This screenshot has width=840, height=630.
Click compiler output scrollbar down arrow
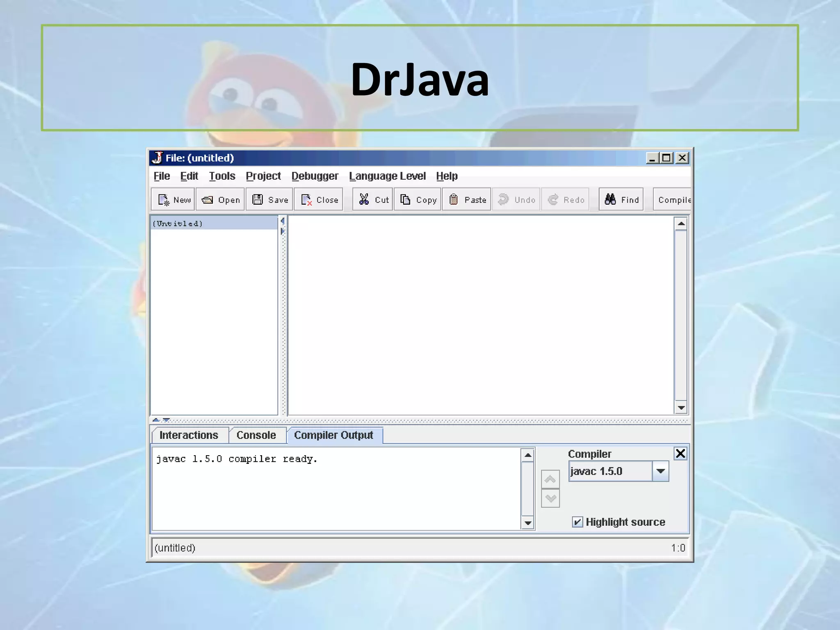coord(528,523)
